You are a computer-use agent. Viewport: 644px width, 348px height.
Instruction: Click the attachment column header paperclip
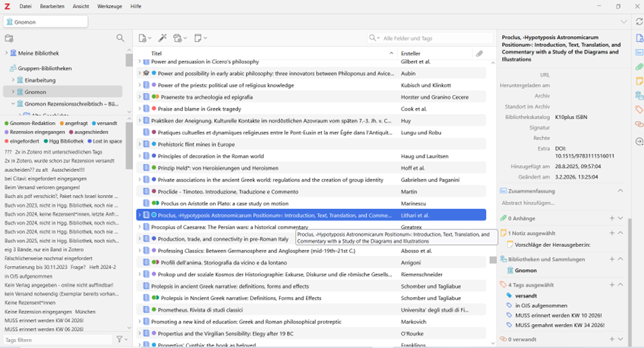point(479,53)
